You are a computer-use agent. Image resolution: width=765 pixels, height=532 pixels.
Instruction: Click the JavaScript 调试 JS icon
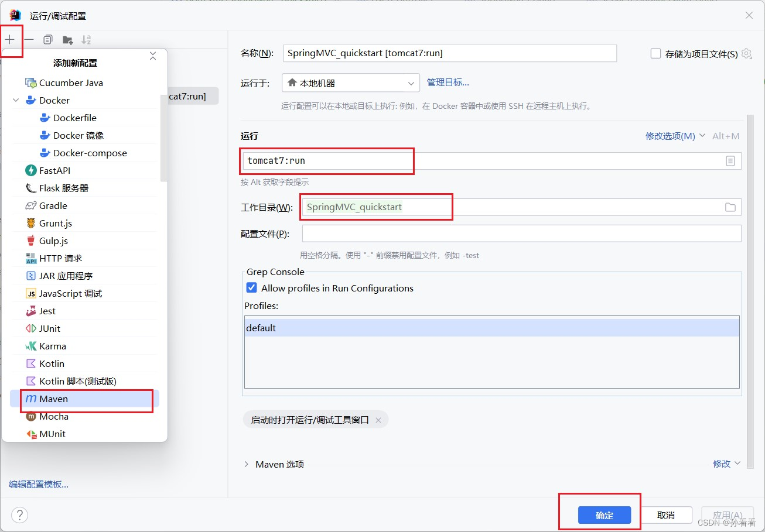tap(31, 293)
